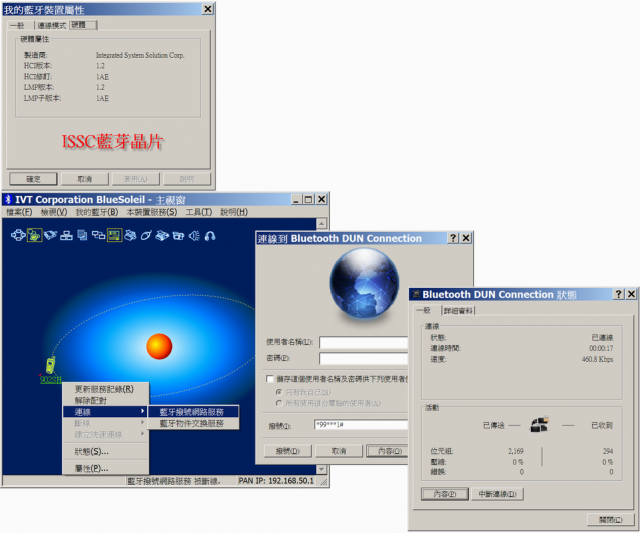Viewport: 640px width, 533px height.
Task: Select the Information Synchronization service icon
Action: 98,235
